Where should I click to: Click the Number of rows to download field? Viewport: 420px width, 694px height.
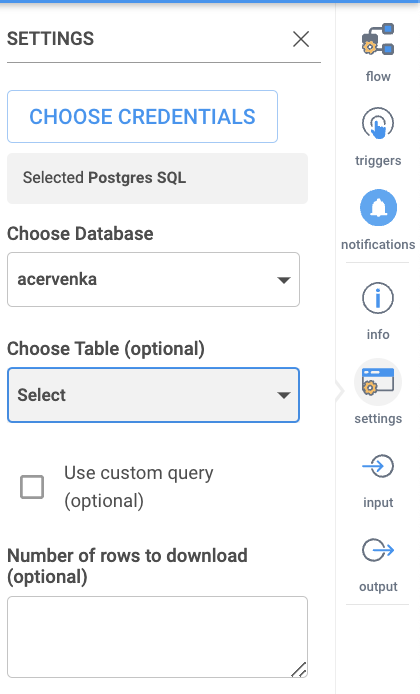click(x=157, y=637)
